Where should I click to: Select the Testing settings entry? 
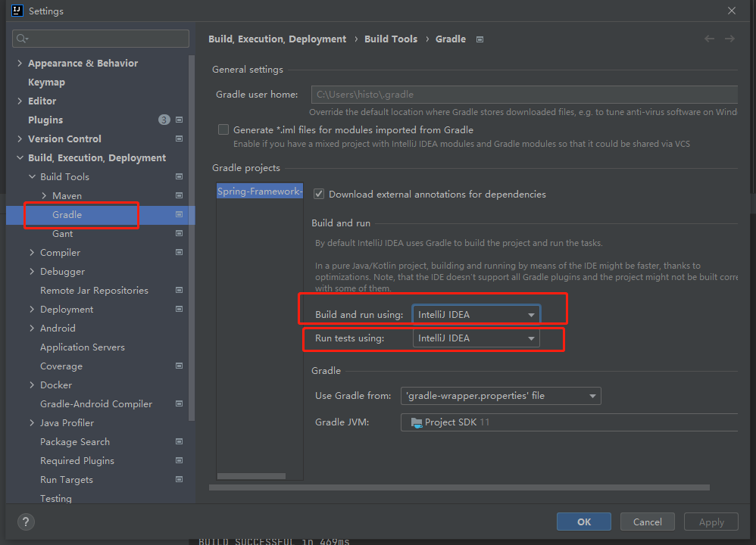(56, 499)
